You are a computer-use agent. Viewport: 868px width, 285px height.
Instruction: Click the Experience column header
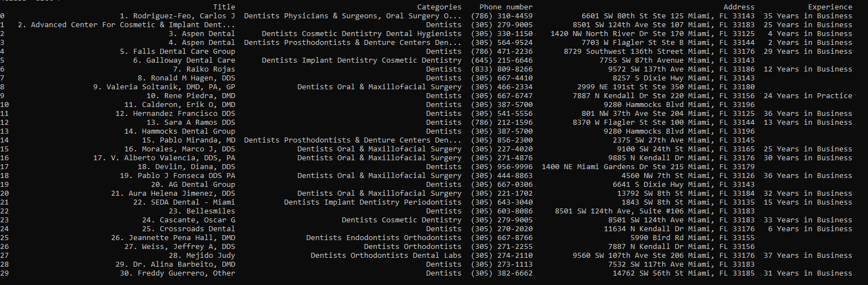tap(830, 7)
